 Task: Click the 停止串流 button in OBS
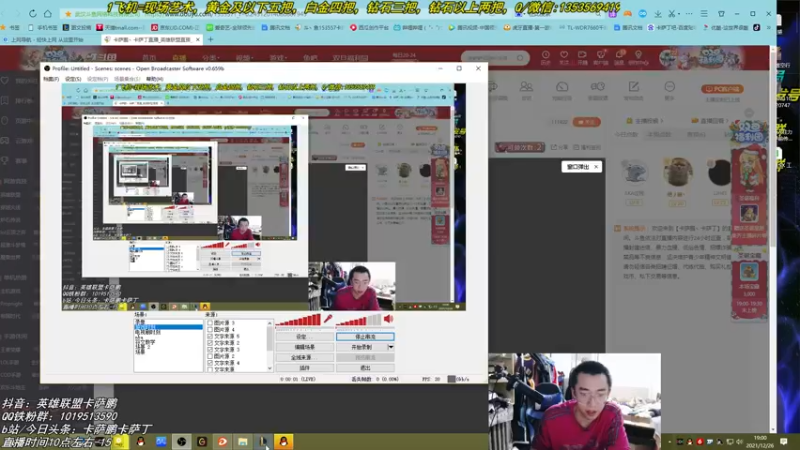pos(365,337)
